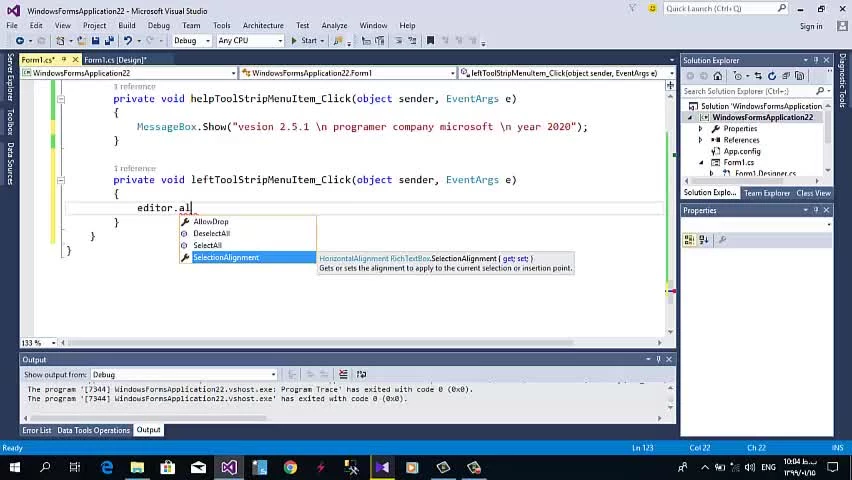
Task: Click Alphabetical sort icon in Properties panel
Action: tap(704, 240)
